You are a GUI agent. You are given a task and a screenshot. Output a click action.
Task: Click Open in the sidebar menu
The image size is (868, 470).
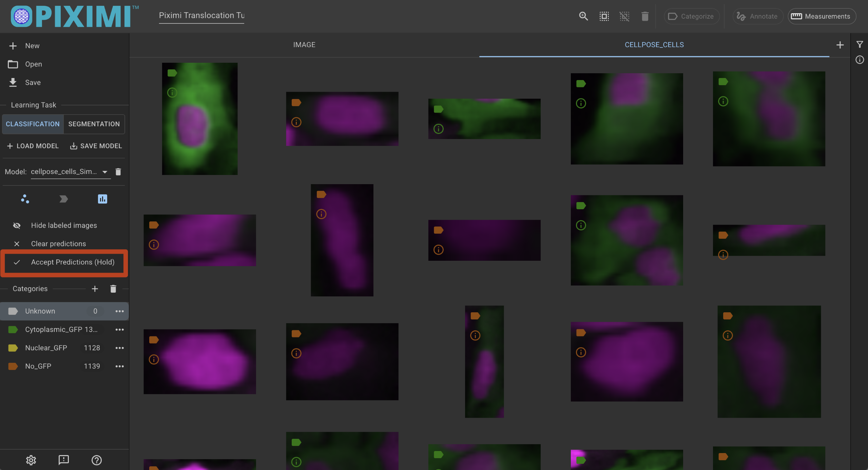click(64, 64)
